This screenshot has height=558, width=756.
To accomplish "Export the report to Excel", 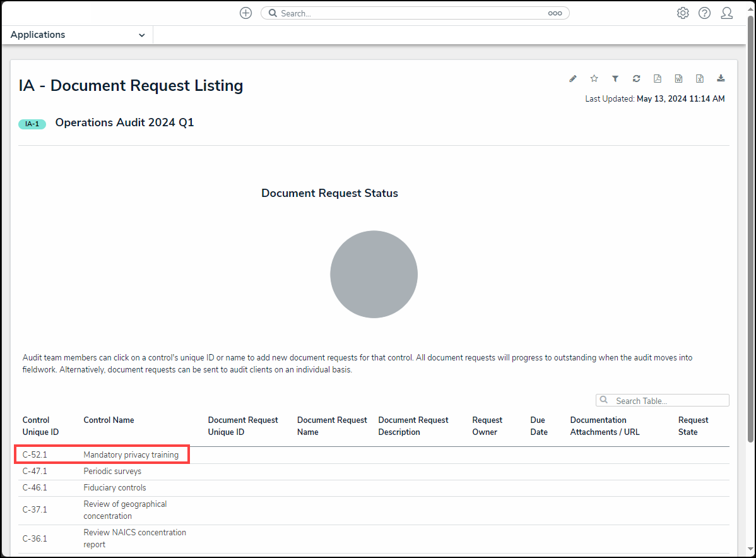I will point(700,79).
